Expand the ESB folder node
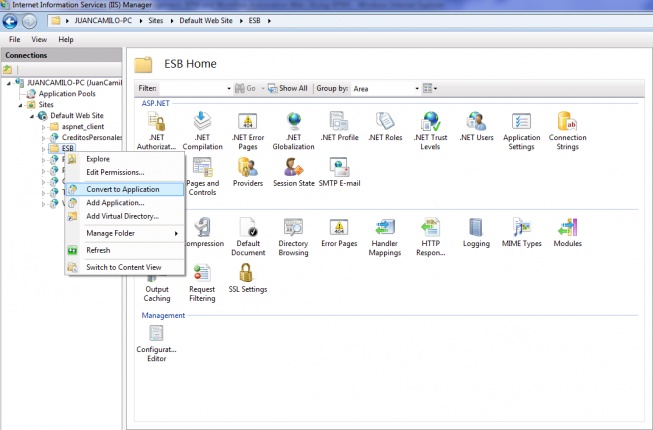 (x=43, y=149)
